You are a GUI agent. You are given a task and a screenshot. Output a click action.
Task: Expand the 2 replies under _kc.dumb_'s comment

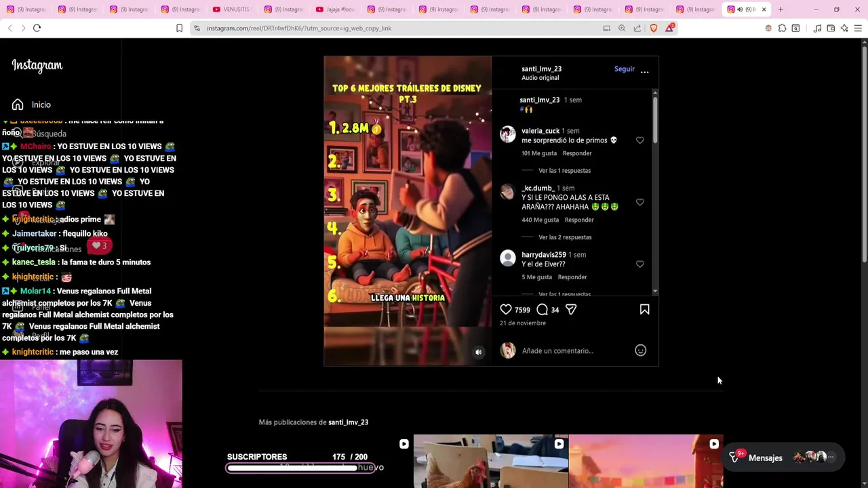click(x=565, y=237)
